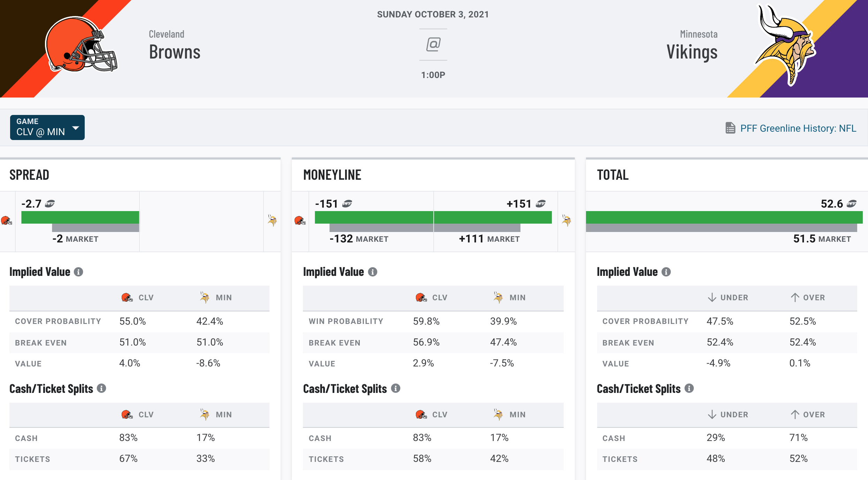This screenshot has height=480, width=868.
Task: Open PFF Greenline History: NFL link
Action: (x=798, y=128)
